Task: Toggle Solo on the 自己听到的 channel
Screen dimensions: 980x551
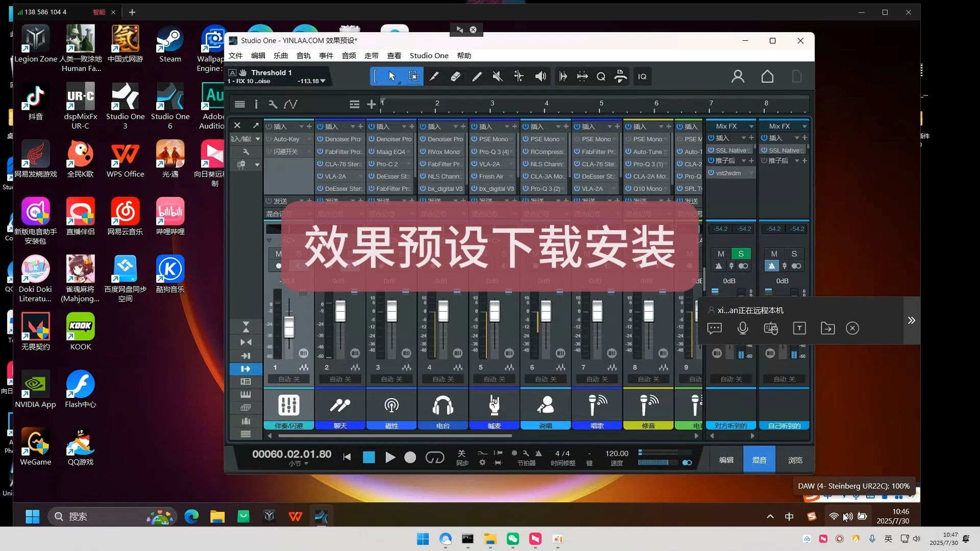Action: (x=794, y=254)
